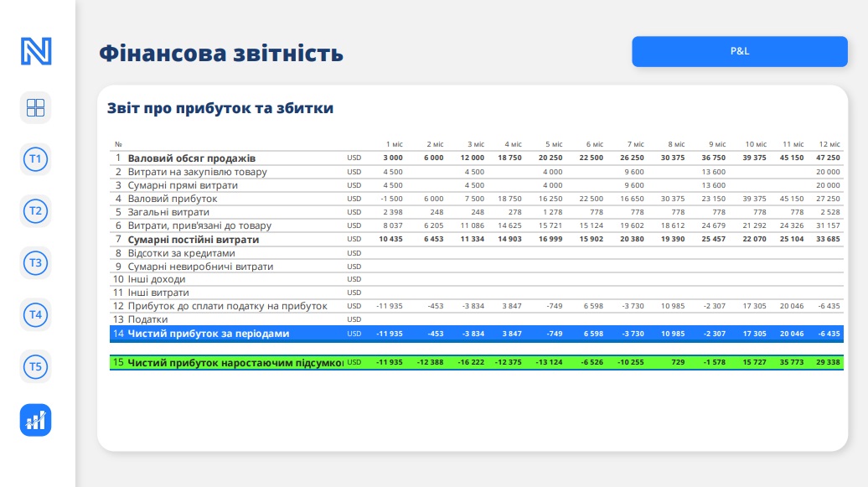Open the T2 sidebar section
Image resolution: width=868 pixels, height=487 pixels.
tap(35, 211)
